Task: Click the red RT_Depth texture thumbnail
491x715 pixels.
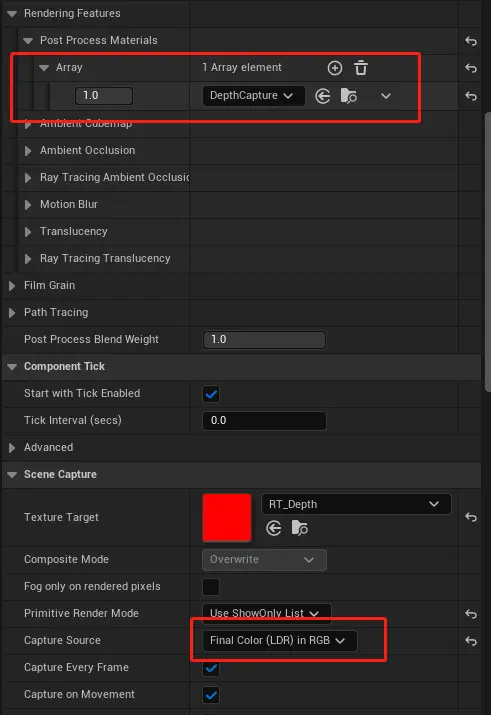Action: click(x=227, y=517)
